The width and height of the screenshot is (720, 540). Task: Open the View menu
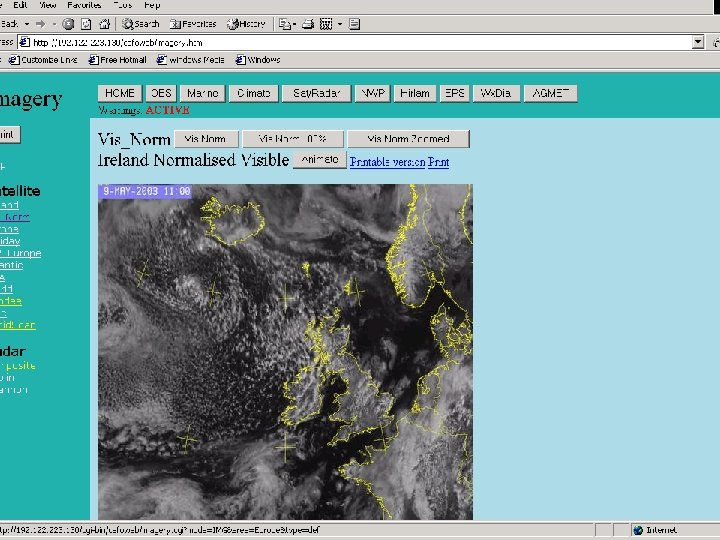point(48,5)
